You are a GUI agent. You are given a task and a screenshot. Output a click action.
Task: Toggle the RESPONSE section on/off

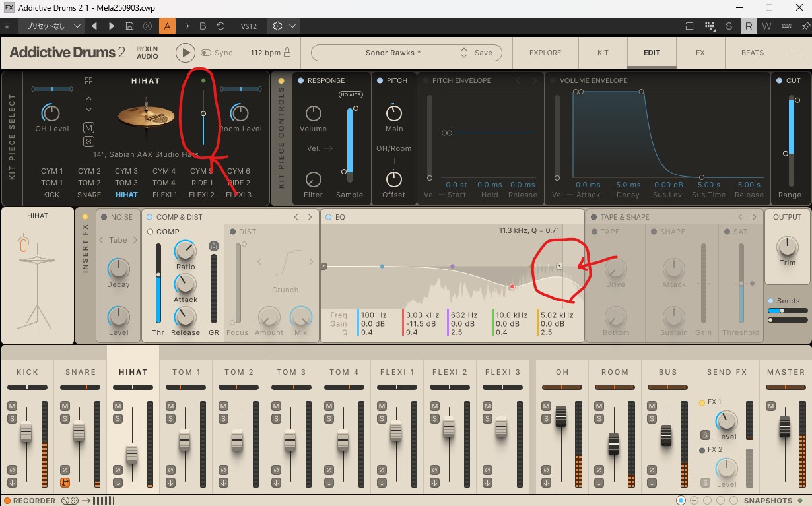click(301, 80)
